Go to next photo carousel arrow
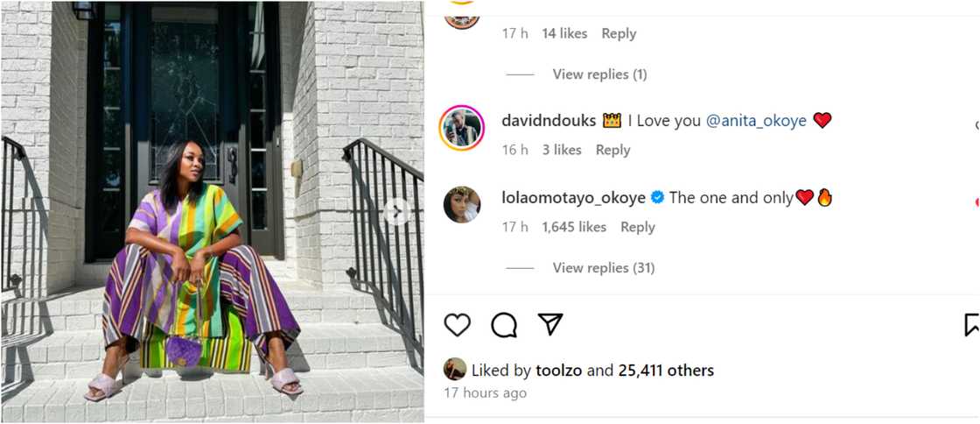The image size is (980, 424). coord(396,211)
